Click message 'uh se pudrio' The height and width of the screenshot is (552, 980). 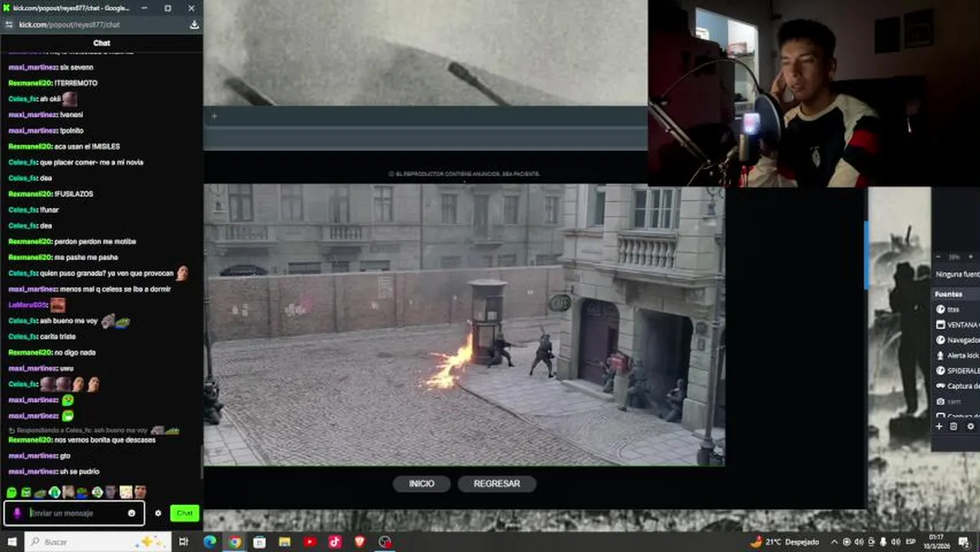coord(80,472)
